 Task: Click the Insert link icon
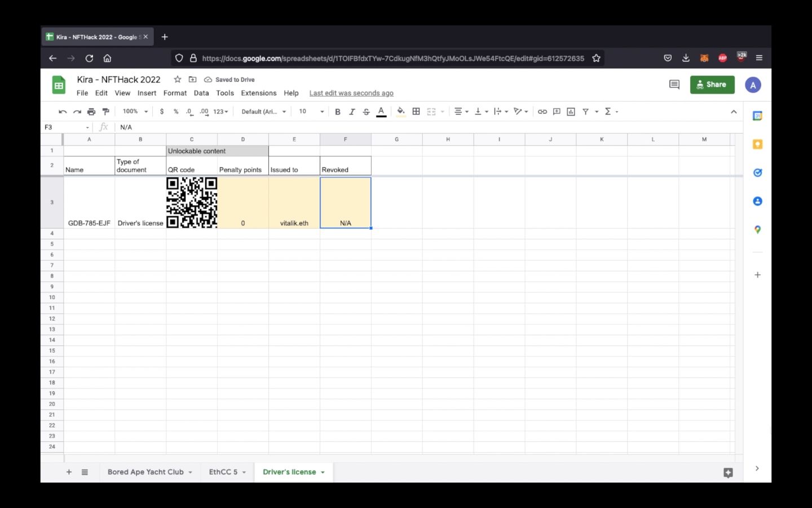tap(542, 112)
